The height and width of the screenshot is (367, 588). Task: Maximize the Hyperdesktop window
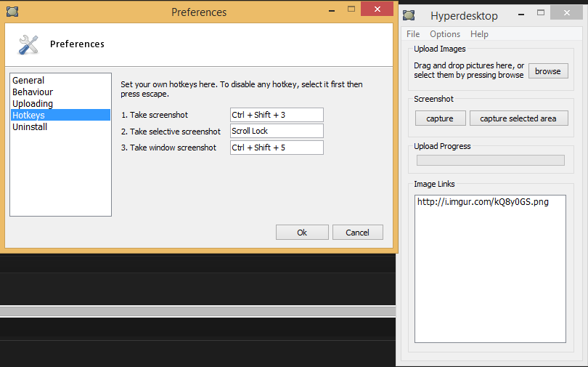click(540, 13)
